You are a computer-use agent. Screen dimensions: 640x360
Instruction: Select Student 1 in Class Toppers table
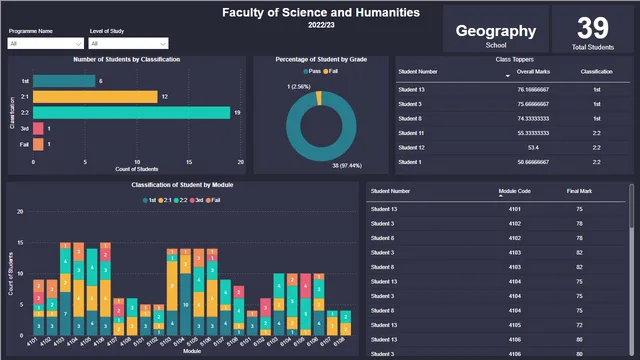coord(410,162)
